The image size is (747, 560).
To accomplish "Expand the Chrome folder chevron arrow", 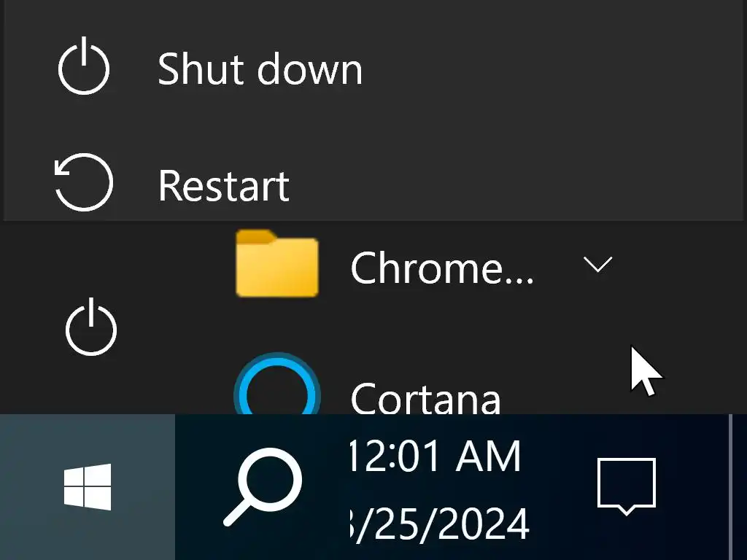I will [x=597, y=265].
